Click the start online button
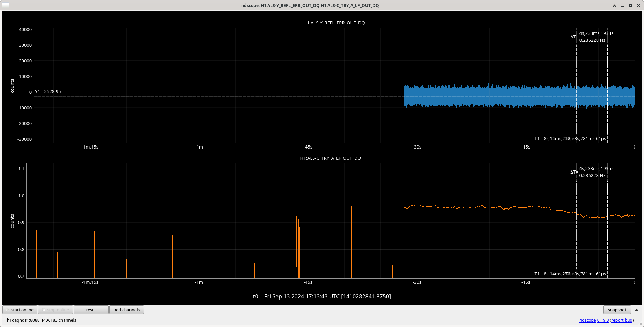The image size is (644, 327). (x=20, y=310)
